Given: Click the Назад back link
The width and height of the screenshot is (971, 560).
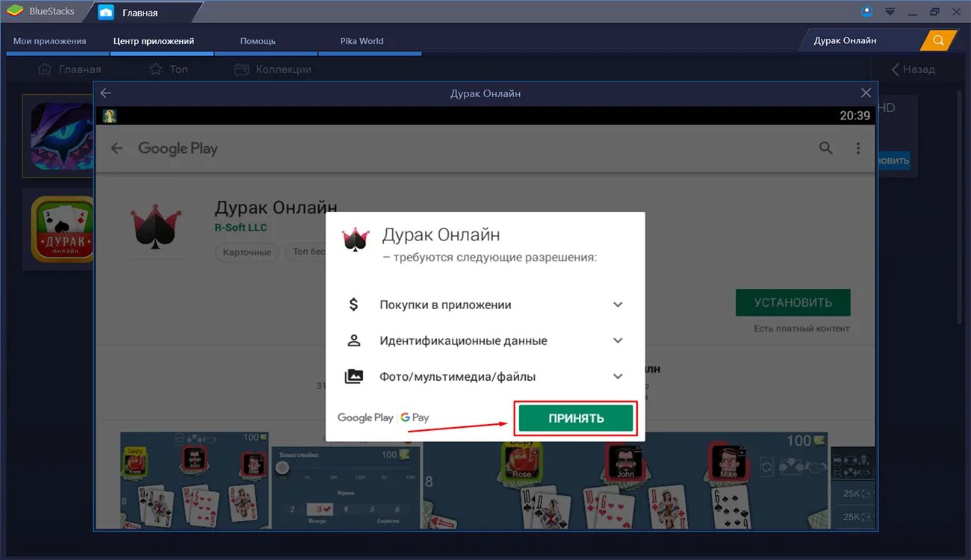Looking at the screenshot, I should point(913,69).
